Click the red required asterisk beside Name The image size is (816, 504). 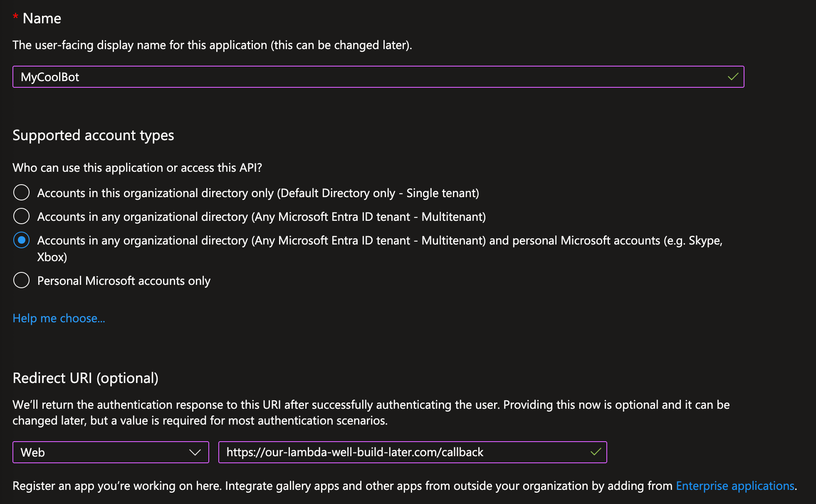15,17
